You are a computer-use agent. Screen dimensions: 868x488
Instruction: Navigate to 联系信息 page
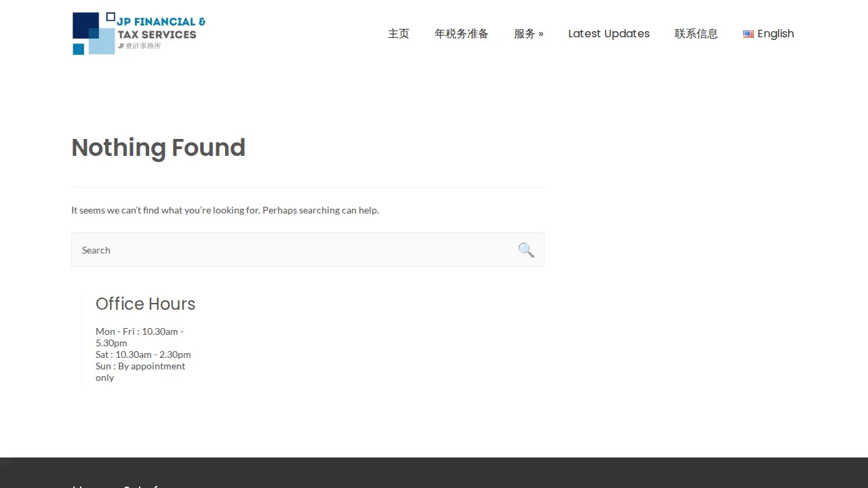696,34
